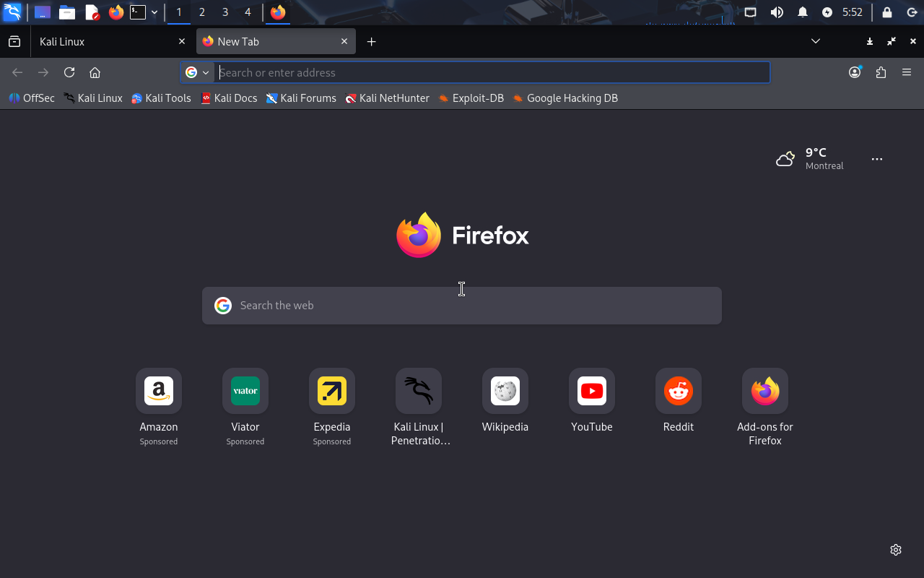Click the Search the web box
The width and height of the screenshot is (924, 578).
click(462, 306)
